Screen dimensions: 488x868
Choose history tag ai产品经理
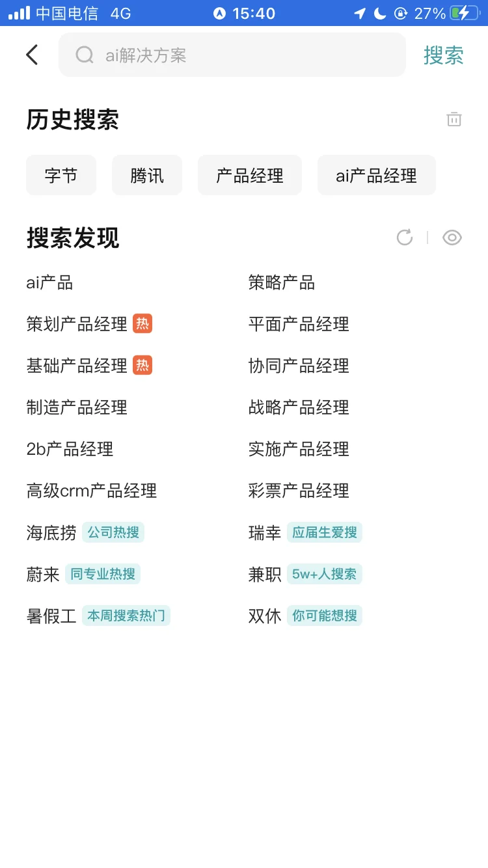point(377,175)
